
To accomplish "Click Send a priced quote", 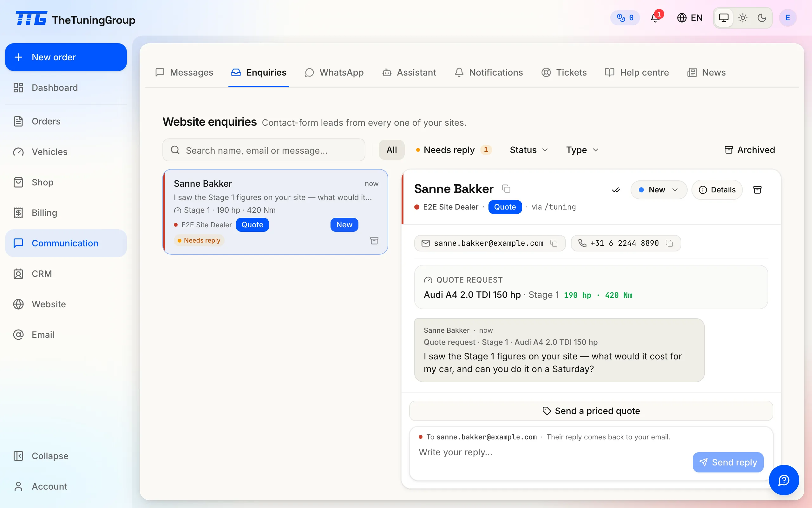I will [591, 411].
